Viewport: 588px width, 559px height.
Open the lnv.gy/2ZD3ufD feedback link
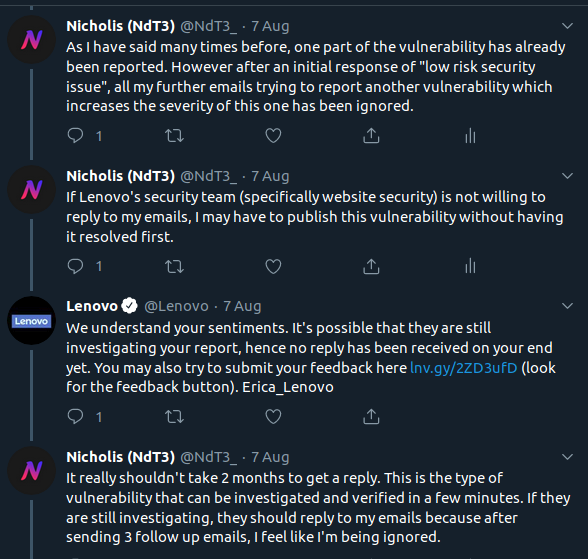click(x=464, y=368)
